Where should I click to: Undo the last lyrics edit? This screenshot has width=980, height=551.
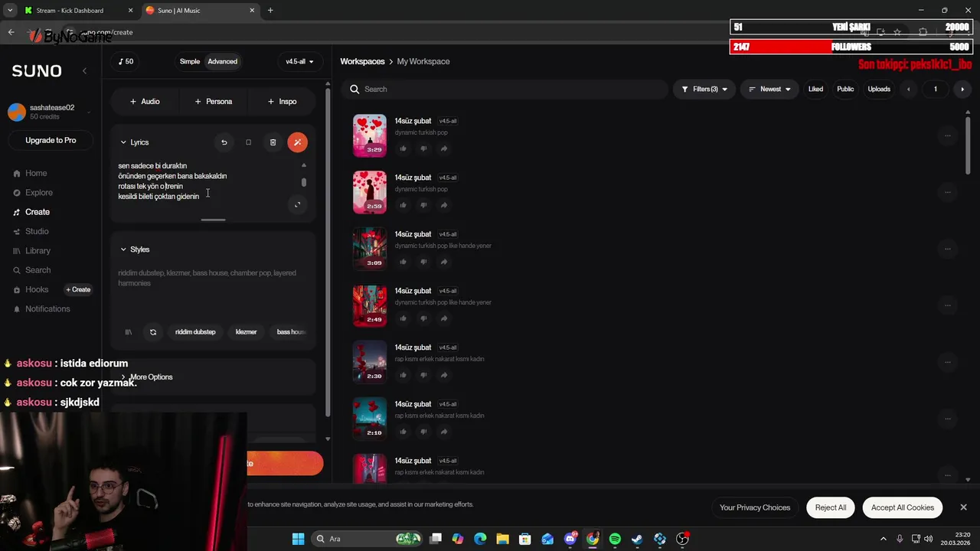(224, 142)
